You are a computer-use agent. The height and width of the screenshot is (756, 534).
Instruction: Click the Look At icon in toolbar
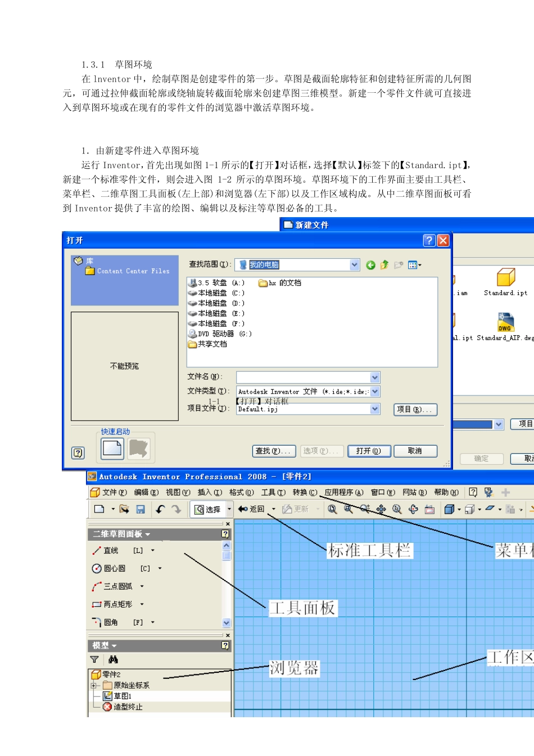[429, 509]
